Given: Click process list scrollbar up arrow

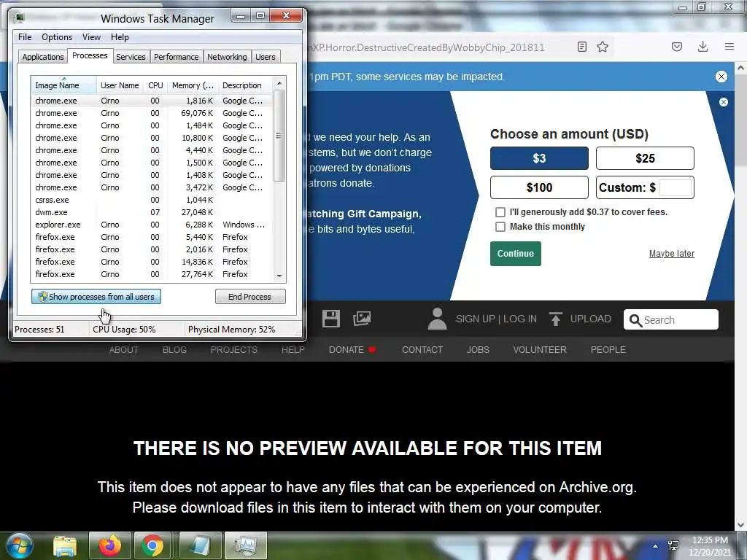Looking at the screenshot, I should [x=279, y=83].
